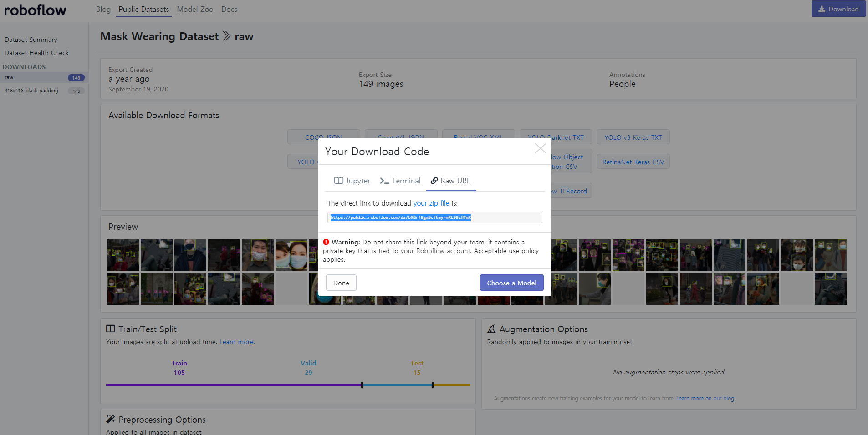Click the Mask Wearing Dataset breadcrumb

point(159,36)
